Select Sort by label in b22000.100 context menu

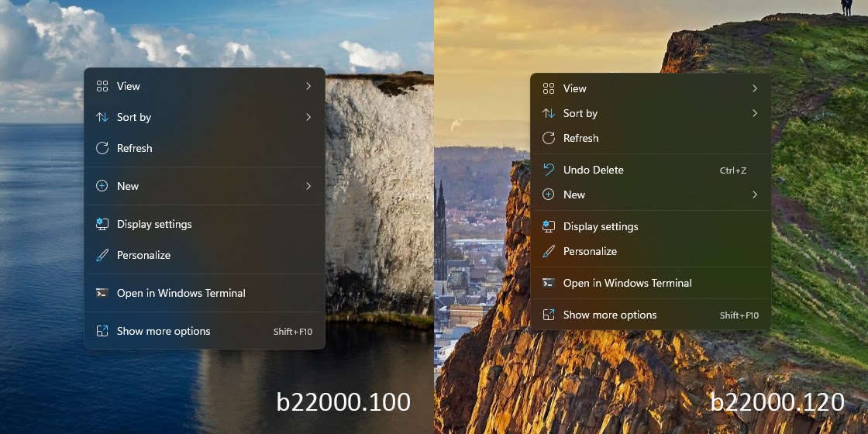tap(134, 117)
